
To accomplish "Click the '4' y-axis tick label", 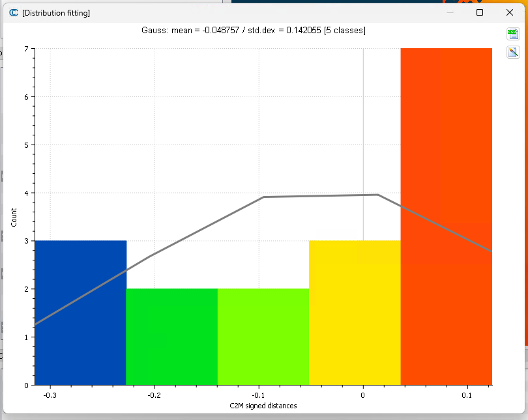I will (26, 193).
